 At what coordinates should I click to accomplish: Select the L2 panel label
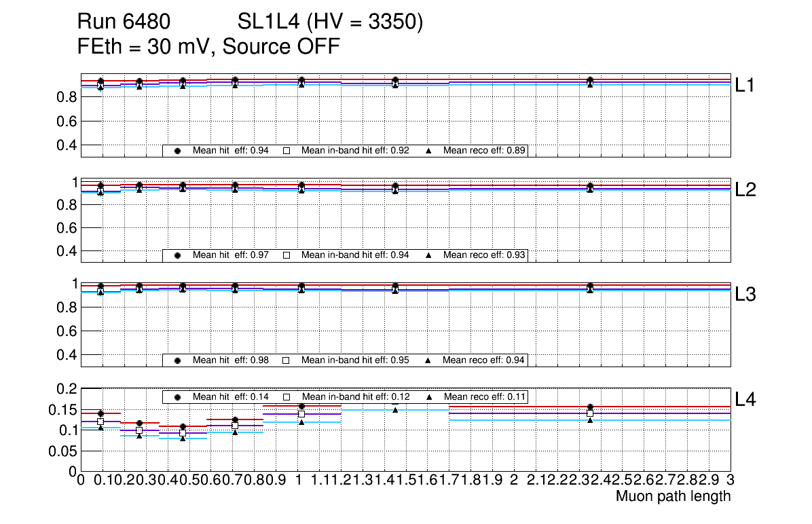click(x=745, y=190)
